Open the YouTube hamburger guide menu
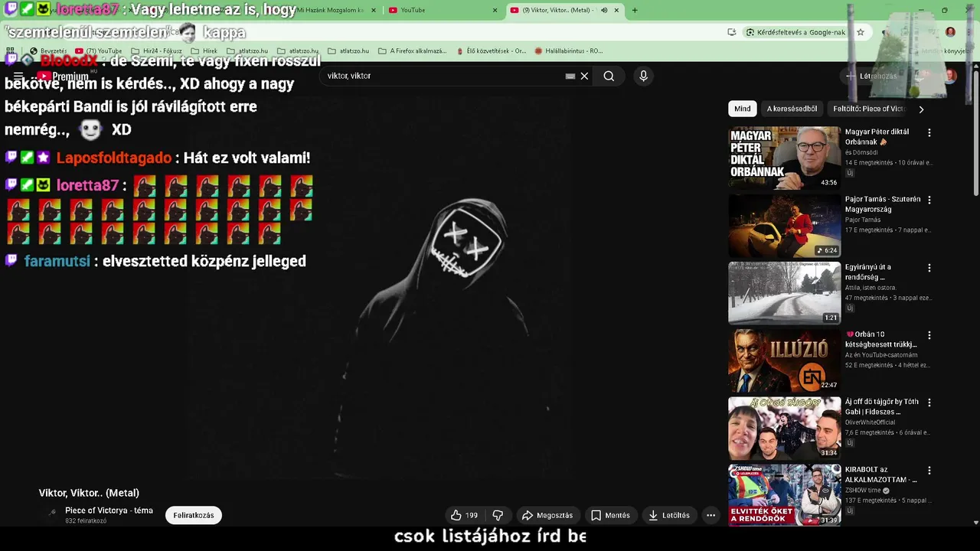Screen dimensions: 980x551 (x=18, y=76)
